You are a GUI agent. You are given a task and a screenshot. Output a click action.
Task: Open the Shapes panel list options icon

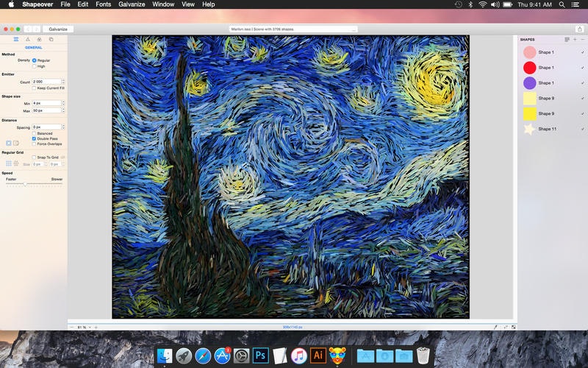tap(567, 40)
